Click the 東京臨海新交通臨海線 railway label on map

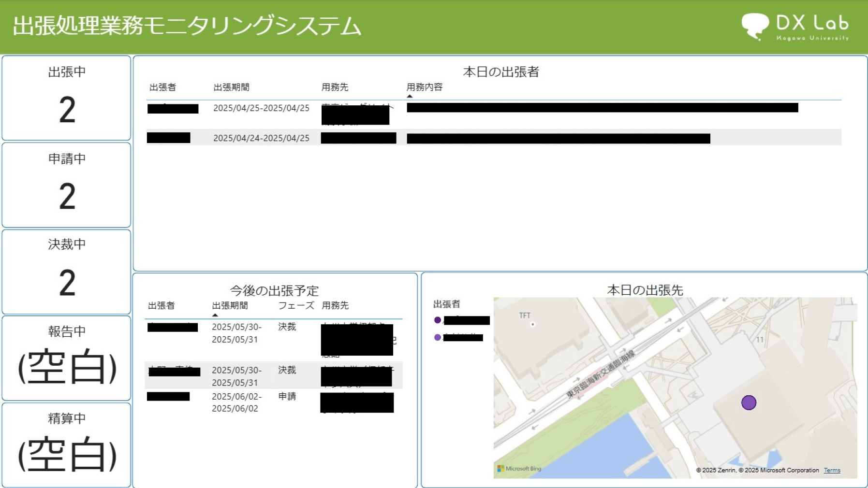click(600, 375)
